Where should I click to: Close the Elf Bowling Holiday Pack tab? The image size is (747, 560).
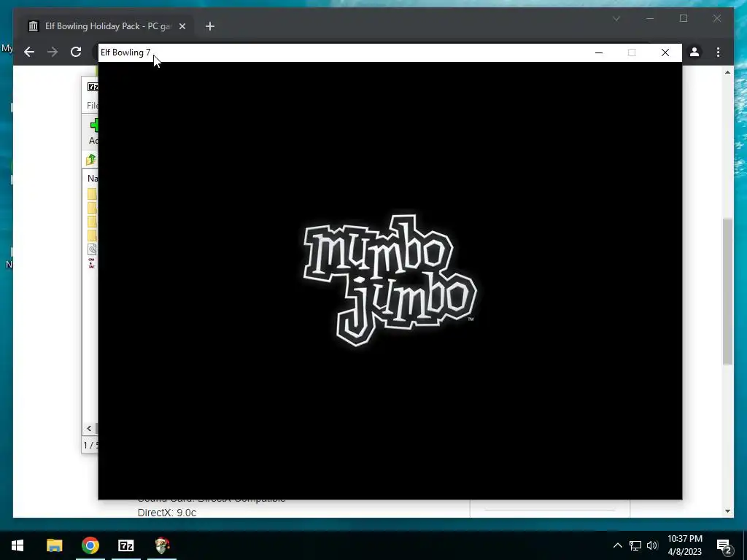click(182, 26)
